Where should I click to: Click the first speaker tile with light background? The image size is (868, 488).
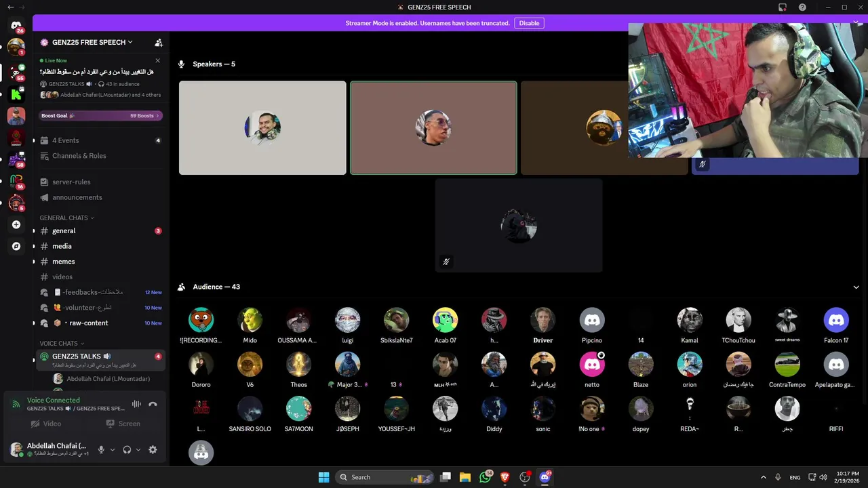click(x=262, y=128)
